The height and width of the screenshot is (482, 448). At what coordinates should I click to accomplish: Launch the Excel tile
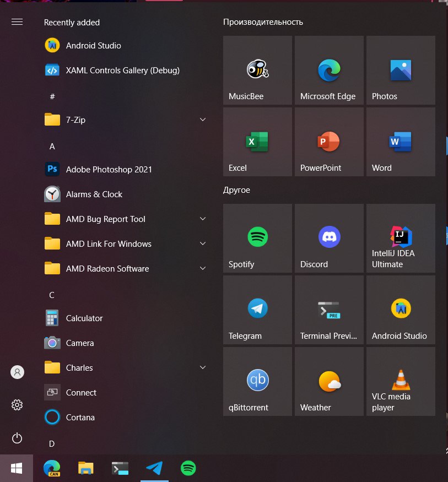point(257,142)
